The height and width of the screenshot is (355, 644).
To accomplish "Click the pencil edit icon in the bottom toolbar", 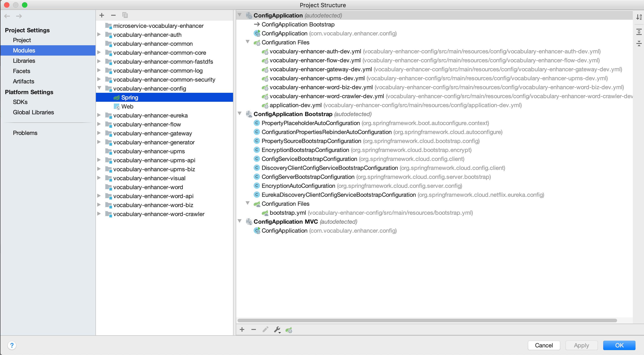I will pyautogui.click(x=265, y=330).
